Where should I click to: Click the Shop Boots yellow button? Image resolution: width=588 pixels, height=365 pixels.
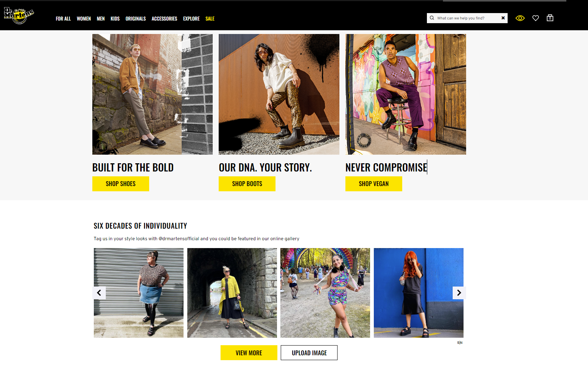tap(247, 184)
